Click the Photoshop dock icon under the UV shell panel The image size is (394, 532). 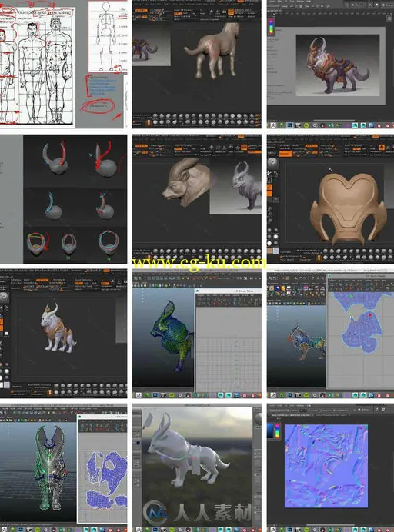tap(289, 395)
